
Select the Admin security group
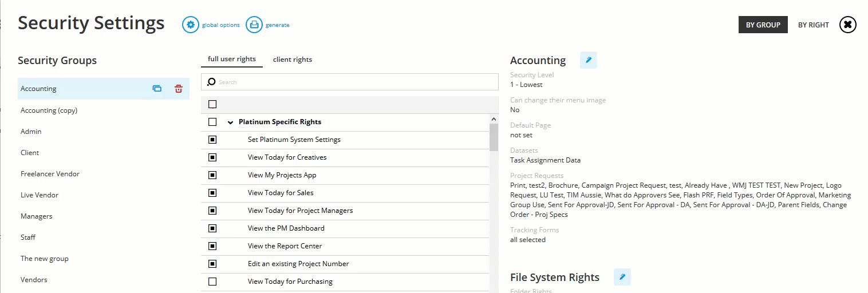pos(31,132)
